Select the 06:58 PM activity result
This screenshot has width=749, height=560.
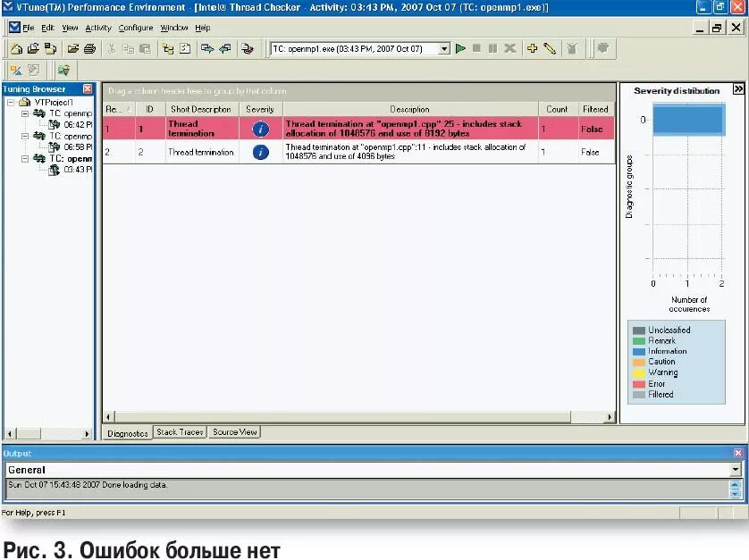[78, 147]
